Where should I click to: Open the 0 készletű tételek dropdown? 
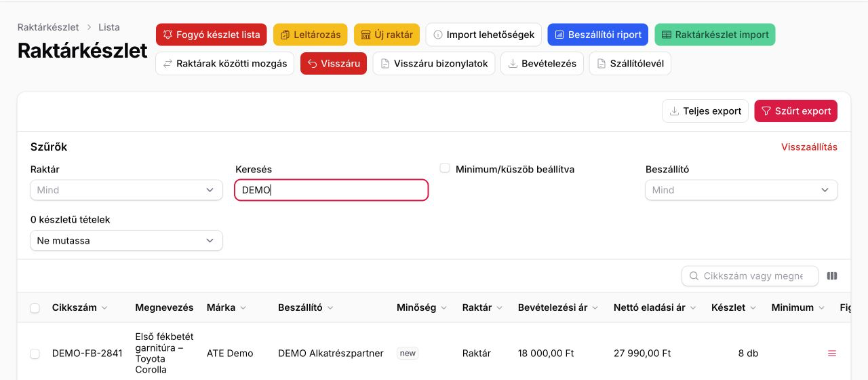(x=126, y=241)
